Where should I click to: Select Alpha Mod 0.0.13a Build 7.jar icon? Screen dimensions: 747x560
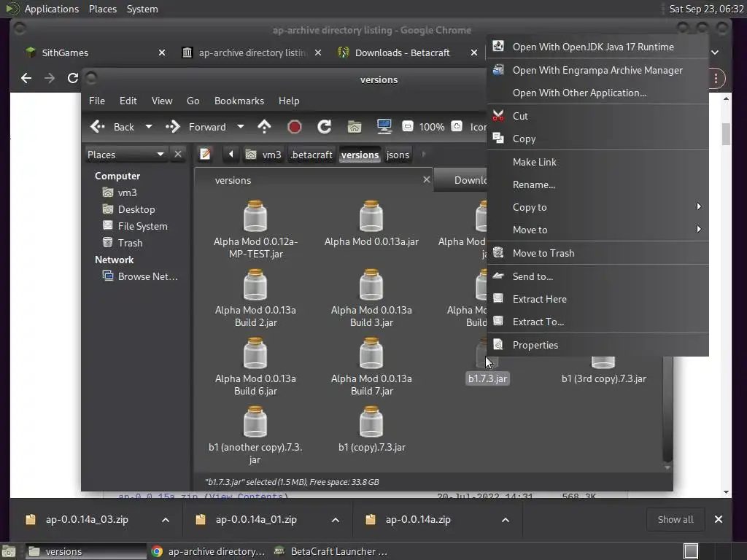click(371, 353)
